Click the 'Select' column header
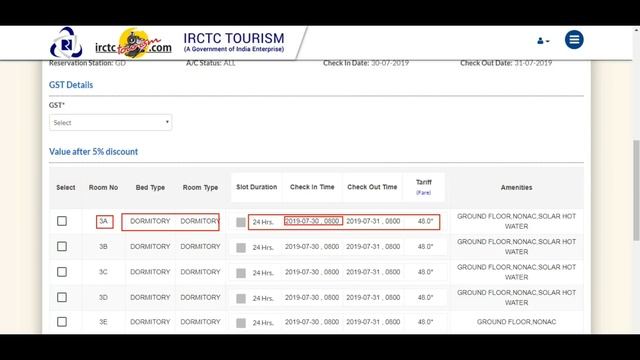640x360 pixels. point(66,188)
